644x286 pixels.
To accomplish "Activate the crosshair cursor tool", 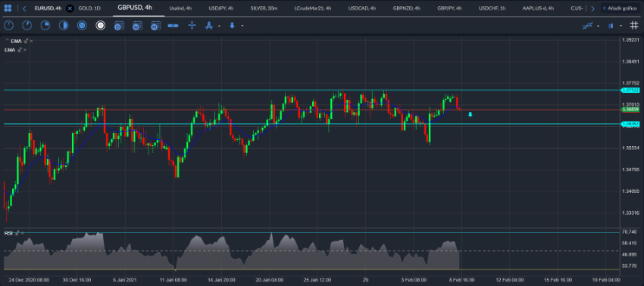I will coord(192,26).
